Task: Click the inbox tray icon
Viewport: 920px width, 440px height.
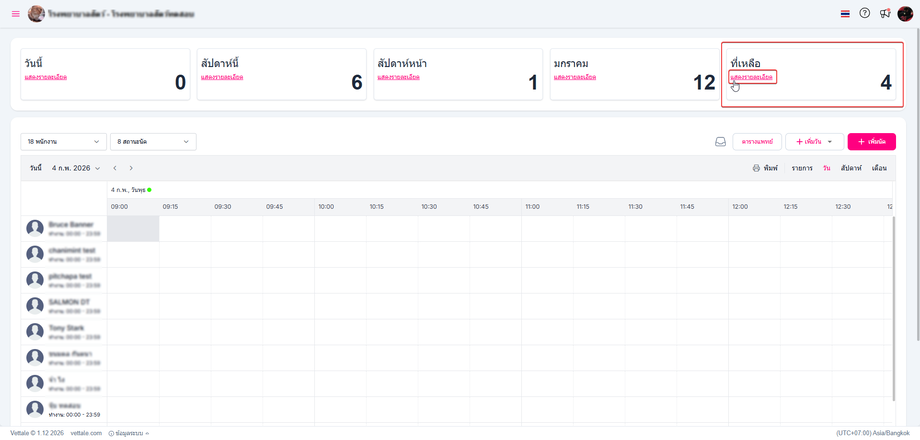Action: [720, 142]
